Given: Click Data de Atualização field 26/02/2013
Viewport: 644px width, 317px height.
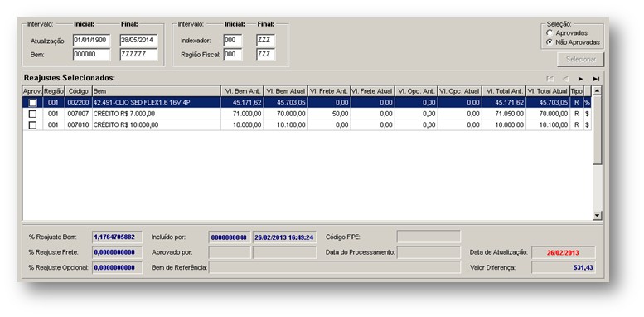Looking at the screenshot, I should (564, 252).
